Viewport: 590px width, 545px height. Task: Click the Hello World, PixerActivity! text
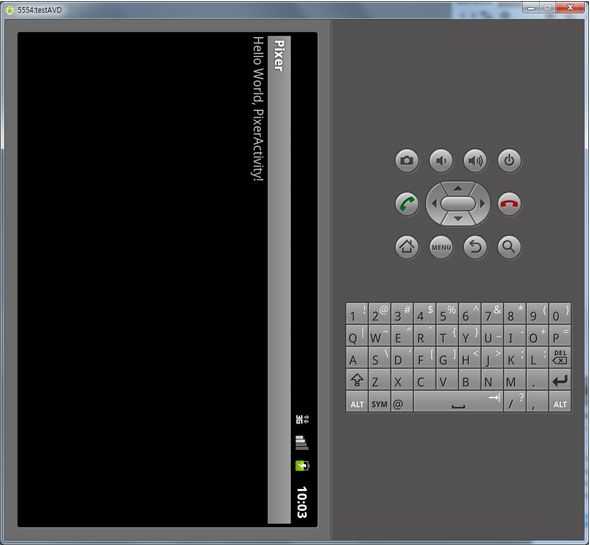[258, 109]
